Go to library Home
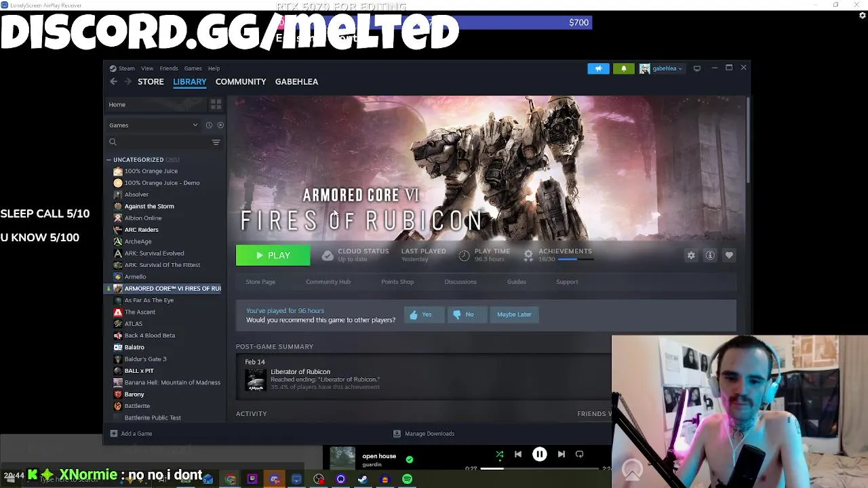Viewport: 868px width, 488px height. click(156, 104)
